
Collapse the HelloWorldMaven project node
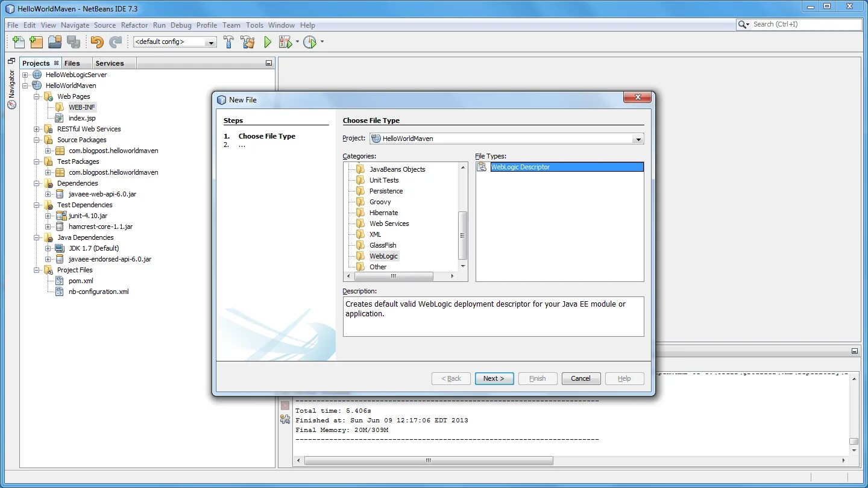point(25,86)
